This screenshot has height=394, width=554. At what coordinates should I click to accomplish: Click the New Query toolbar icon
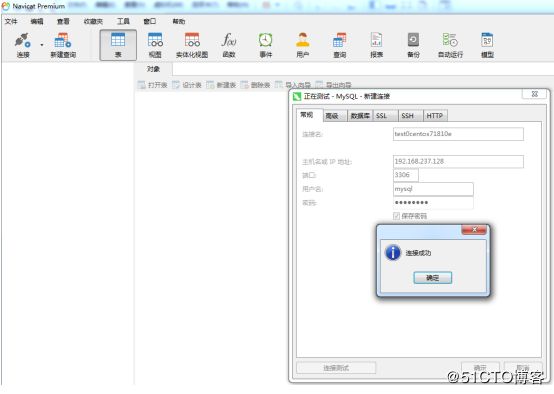click(63, 45)
